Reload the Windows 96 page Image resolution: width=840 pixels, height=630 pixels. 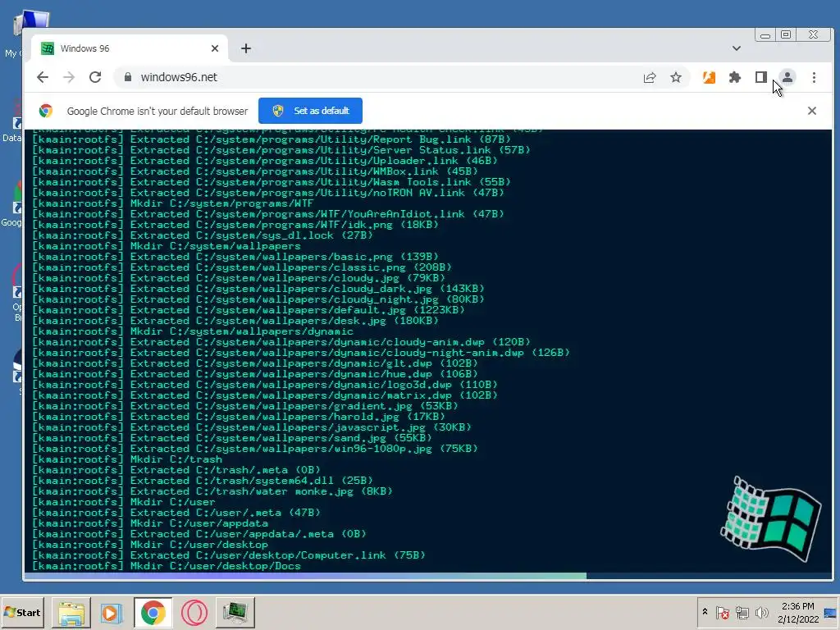[x=95, y=77]
